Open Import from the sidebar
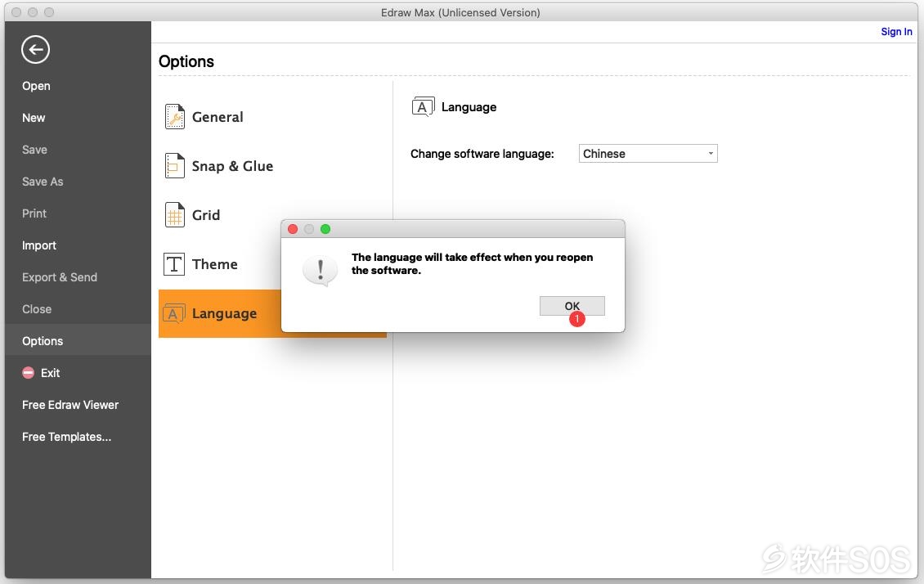Screen dimensions: 924x584 [x=39, y=245]
